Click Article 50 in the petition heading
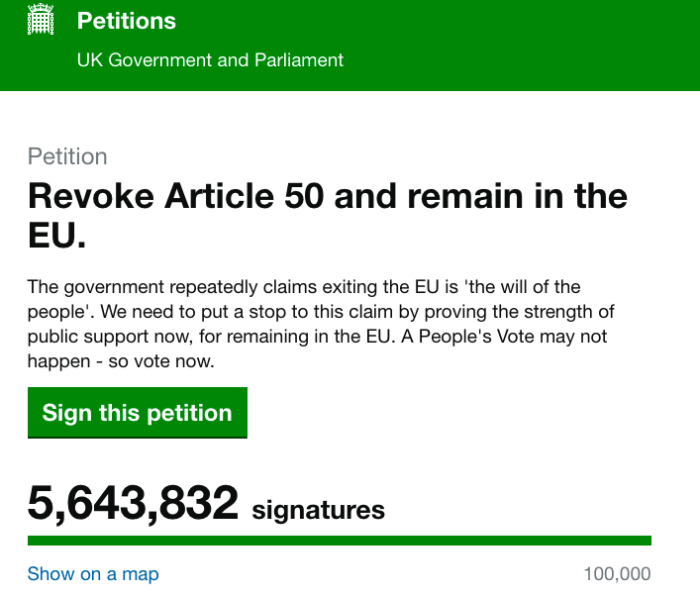The image size is (700, 597). tap(251, 196)
